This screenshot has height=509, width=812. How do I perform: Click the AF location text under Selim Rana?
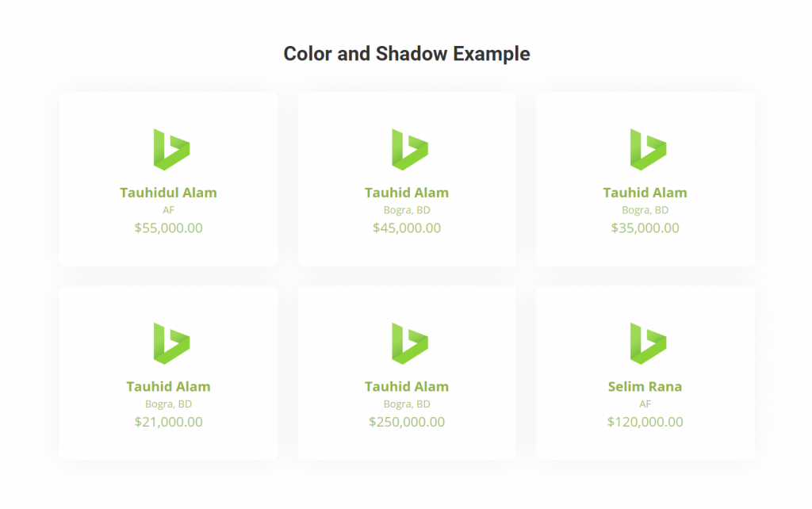[x=645, y=404]
